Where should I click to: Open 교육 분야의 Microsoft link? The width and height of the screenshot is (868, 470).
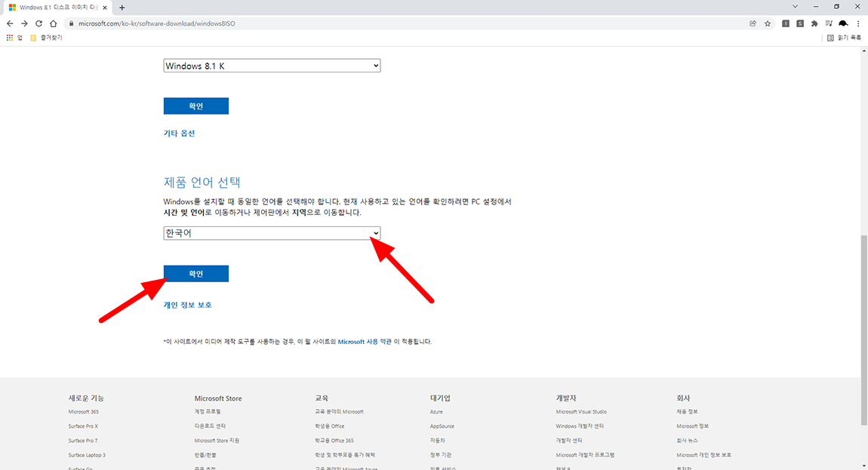[340, 412]
